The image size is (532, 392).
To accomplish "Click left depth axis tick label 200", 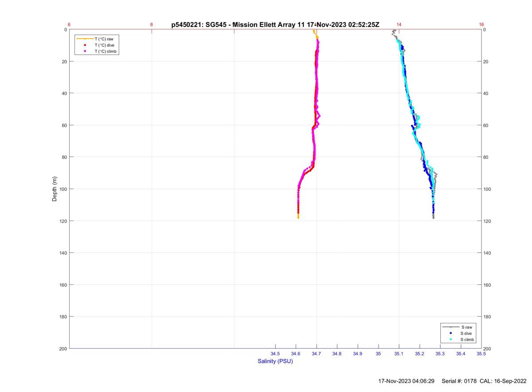I will click(63, 349).
